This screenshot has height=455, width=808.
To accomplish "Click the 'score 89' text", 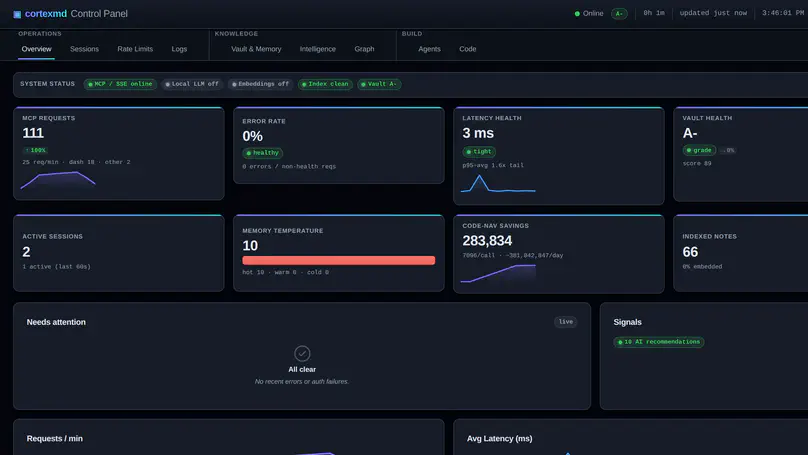I will click(697, 163).
